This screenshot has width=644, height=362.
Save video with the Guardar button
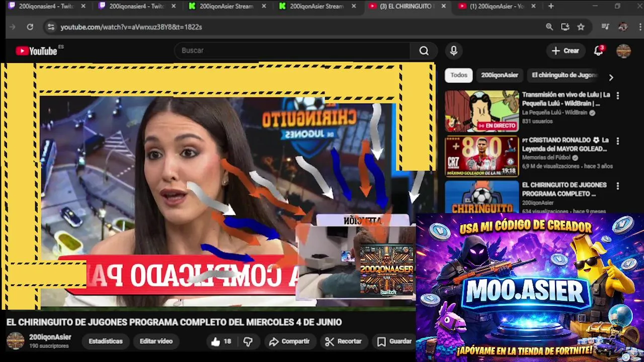click(x=395, y=341)
